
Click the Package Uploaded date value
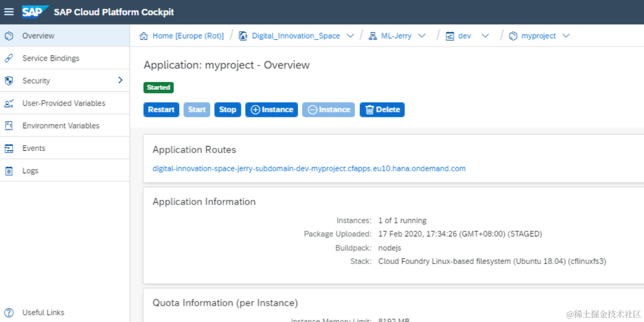tap(460, 234)
